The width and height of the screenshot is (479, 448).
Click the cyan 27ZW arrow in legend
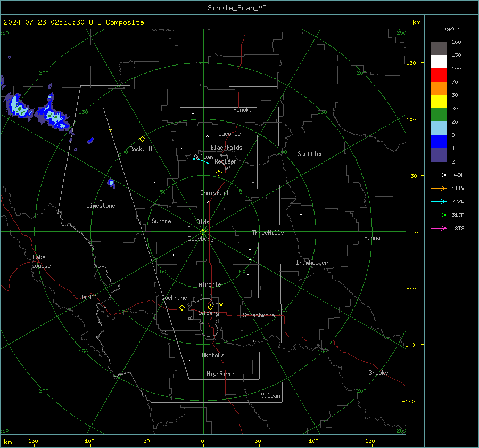439,201
